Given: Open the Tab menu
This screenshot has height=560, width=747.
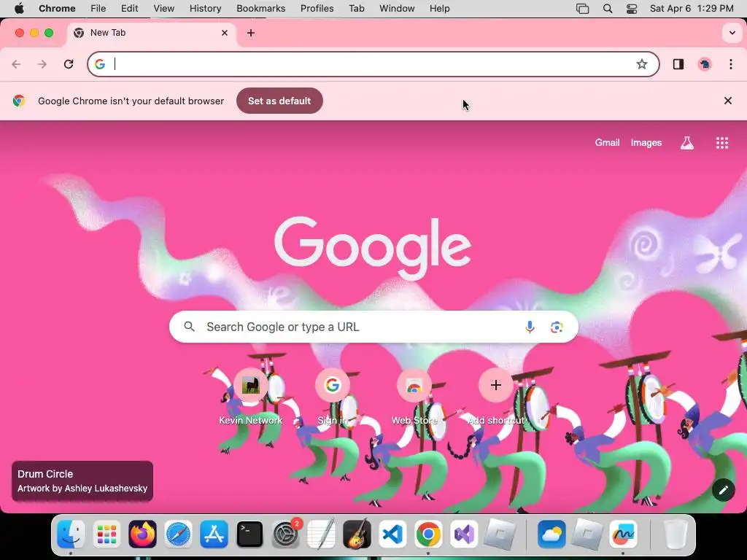Looking at the screenshot, I should click(x=356, y=9).
